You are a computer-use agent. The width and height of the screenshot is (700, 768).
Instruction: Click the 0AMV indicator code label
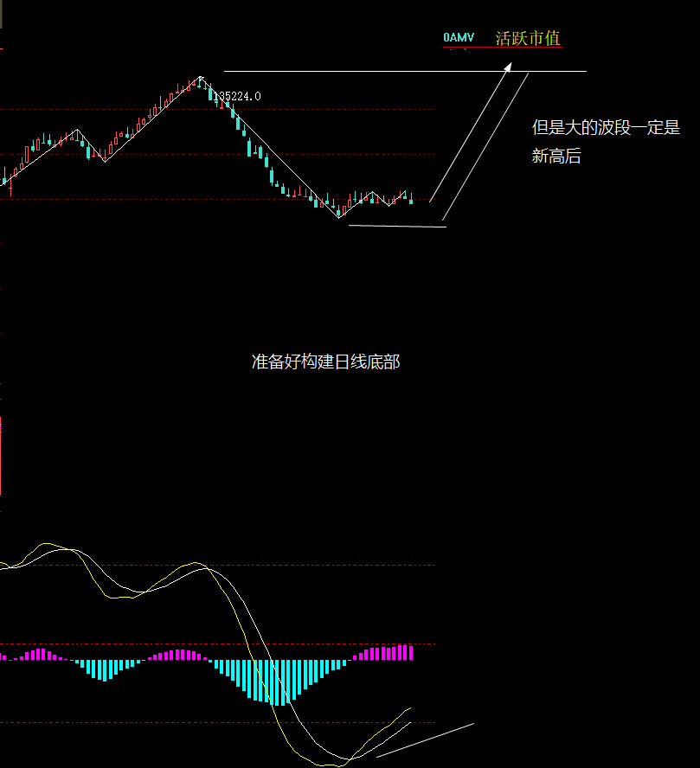point(459,38)
